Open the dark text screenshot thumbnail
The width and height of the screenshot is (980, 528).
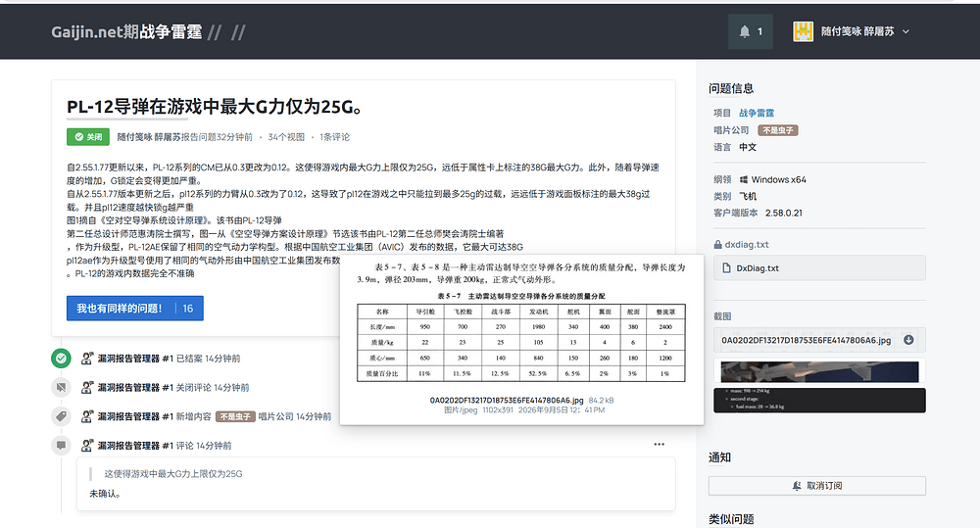[819, 400]
